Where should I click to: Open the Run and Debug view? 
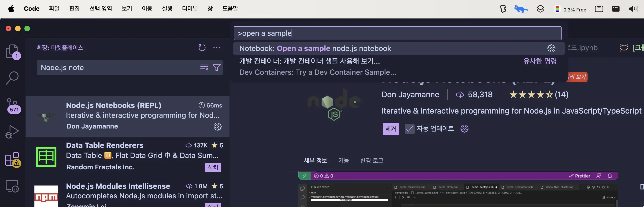pos(12,132)
